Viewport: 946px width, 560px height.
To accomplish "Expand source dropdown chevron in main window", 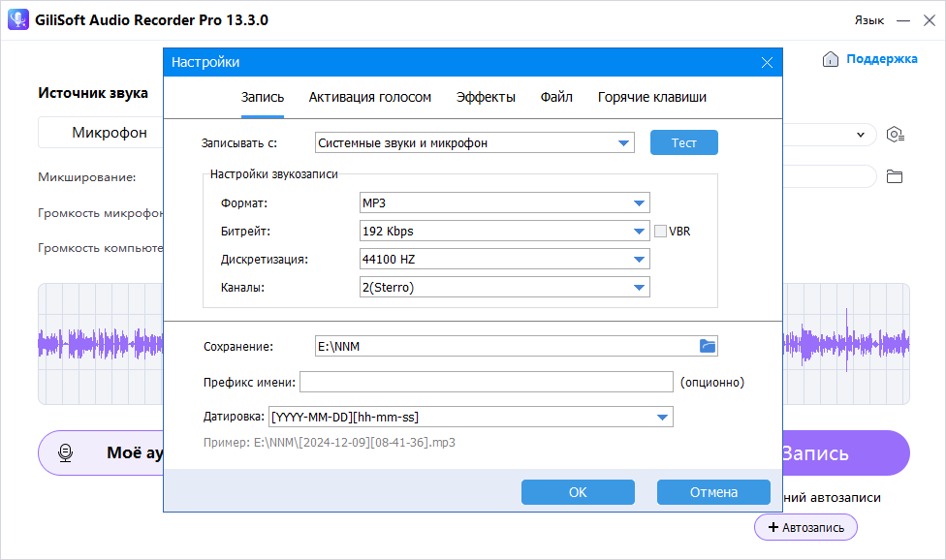I will (861, 135).
